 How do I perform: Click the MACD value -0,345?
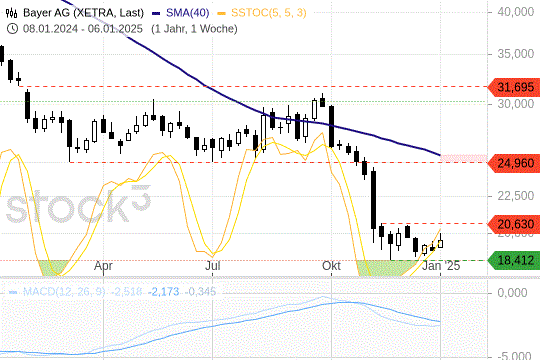click(200, 292)
